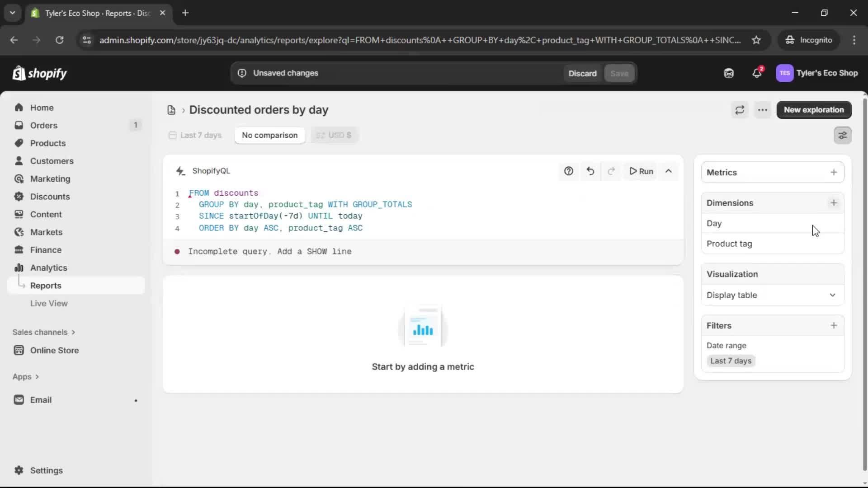The height and width of the screenshot is (488, 868).
Task: Add a dimension with the plus icon
Action: (834, 203)
